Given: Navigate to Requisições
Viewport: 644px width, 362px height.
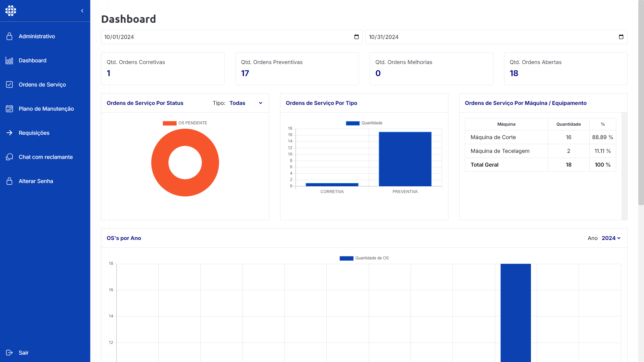Looking at the screenshot, I should pos(45,133).
